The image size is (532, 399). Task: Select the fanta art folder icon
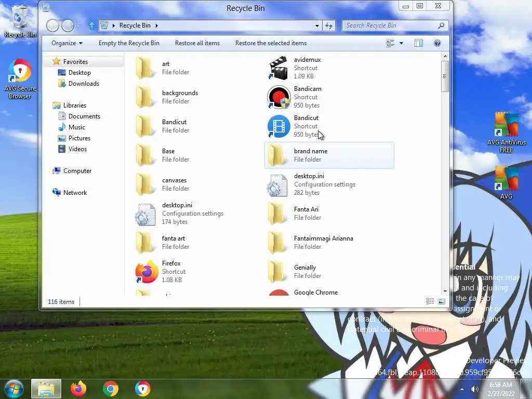(145, 243)
